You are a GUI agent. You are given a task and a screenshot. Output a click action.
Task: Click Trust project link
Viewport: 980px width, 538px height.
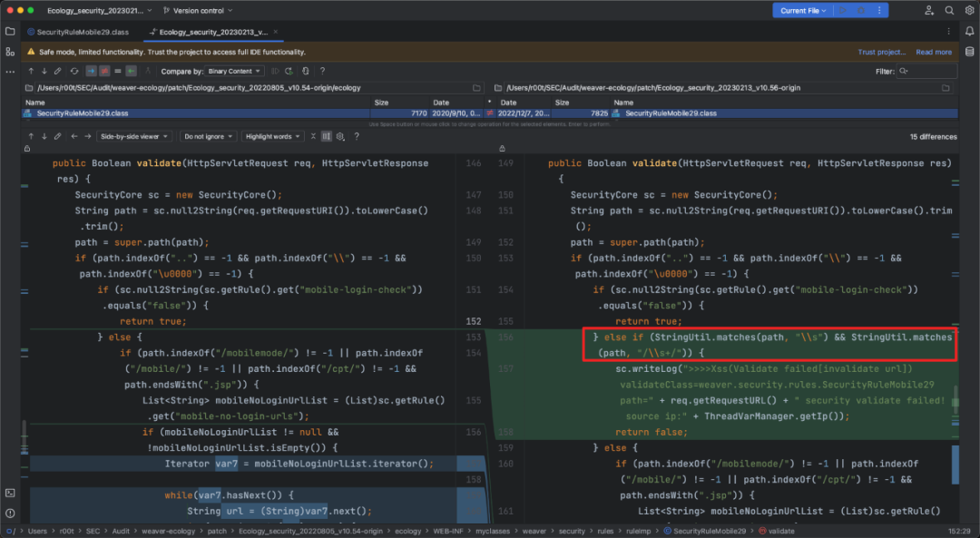pos(881,52)
